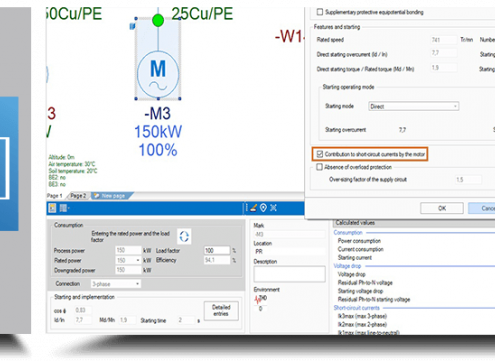Image resolution: width=495 pixels, height=361 pixels.
Task: Click the small tag icon beside motor selection
Action: 132,26
